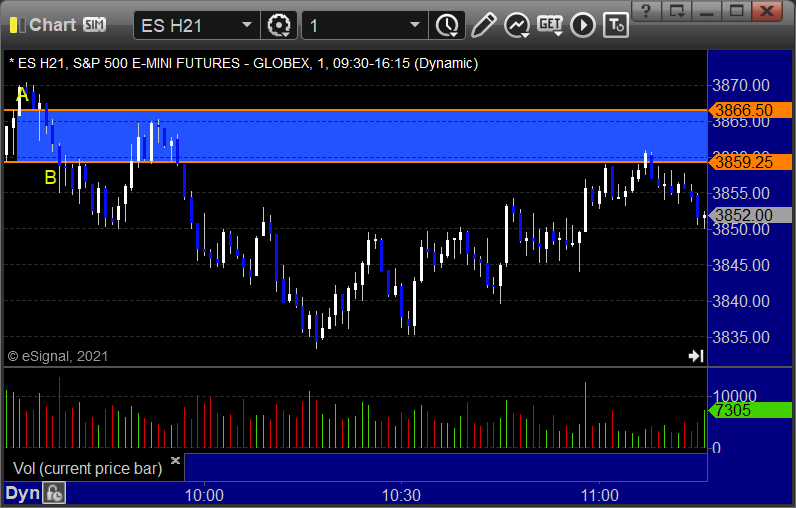Viewport: 796px width, 508px height.
Task: Click the SIM mode badge
Action: click(94, 24)
